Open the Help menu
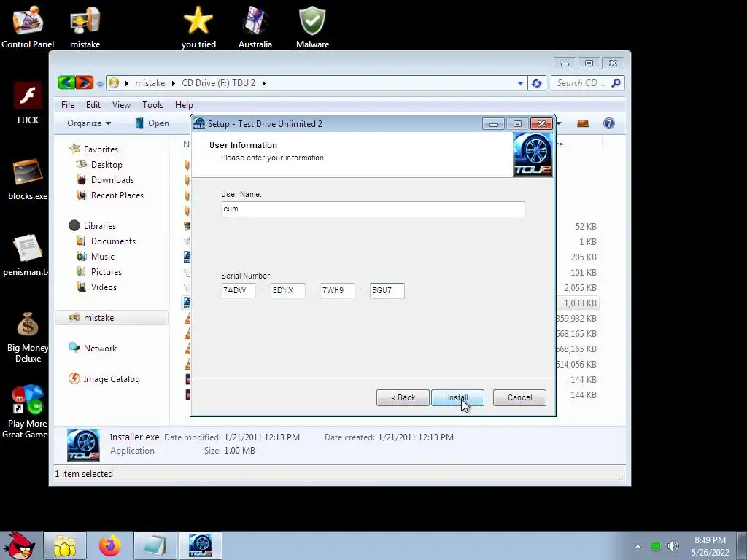Viewport: 747px width, 560px height. 184,105
